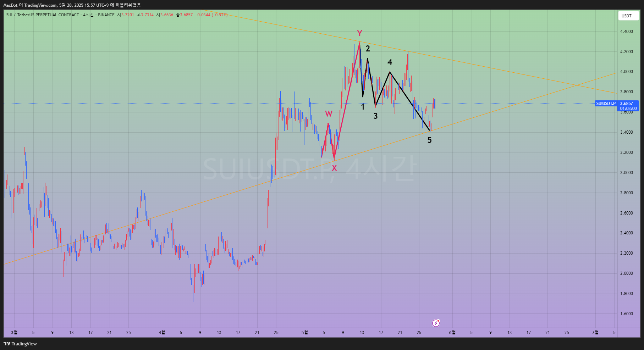
Task: Click the 01:03:00 bar countdown timer
Action: point(628,109)
